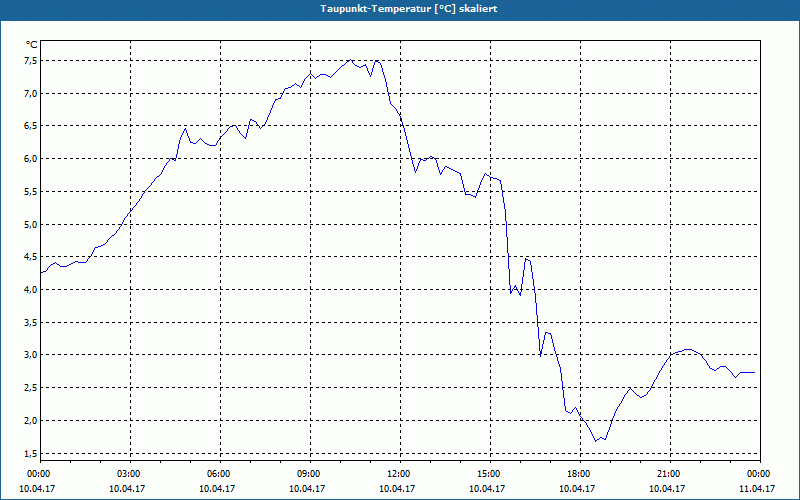Click the y-axis value '1,5'

coord(31,453)
